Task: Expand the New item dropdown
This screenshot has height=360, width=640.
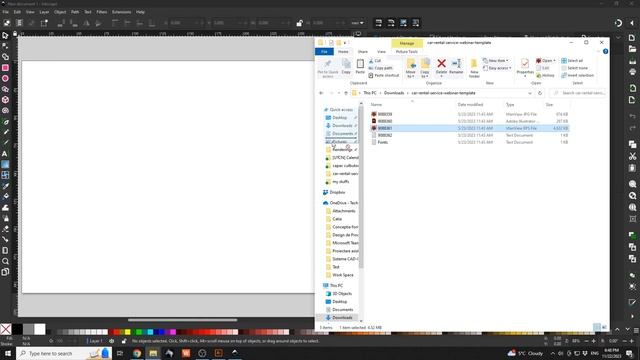Action: [x=496, y=60]
